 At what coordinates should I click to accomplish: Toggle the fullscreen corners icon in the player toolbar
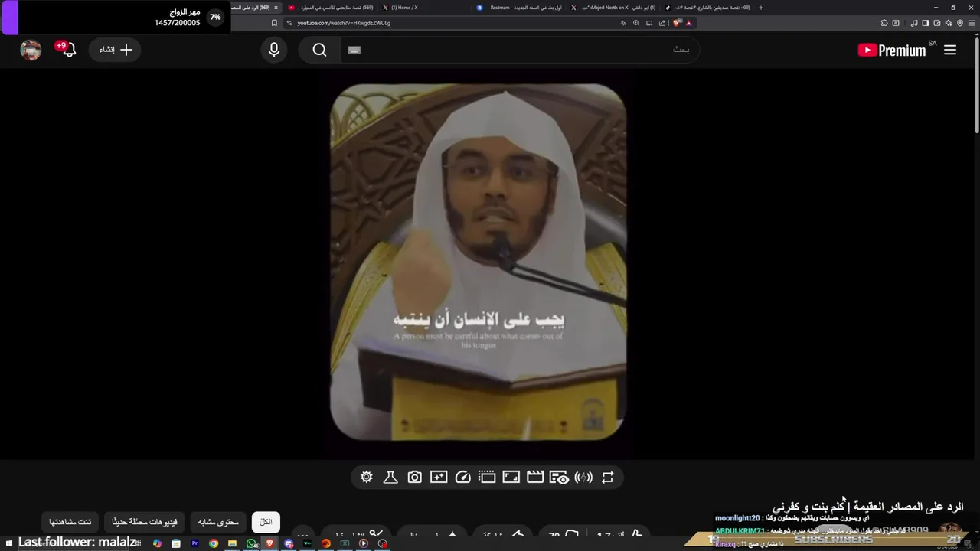coord(511,478)
